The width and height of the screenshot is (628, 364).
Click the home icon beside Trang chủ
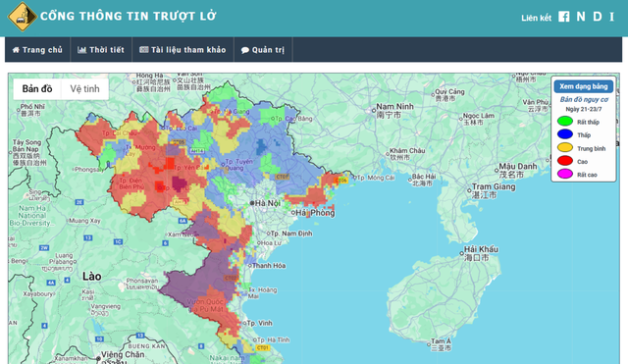coord(16,50)
